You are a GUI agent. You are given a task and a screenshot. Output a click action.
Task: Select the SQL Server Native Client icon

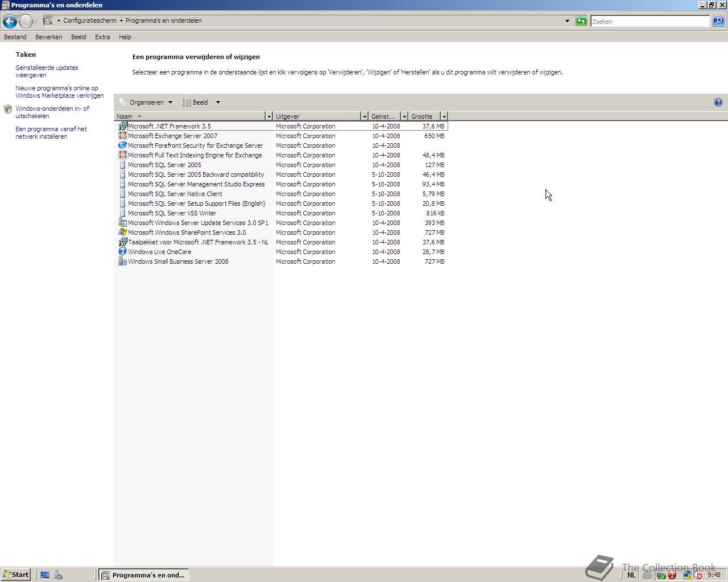[122, 194]
